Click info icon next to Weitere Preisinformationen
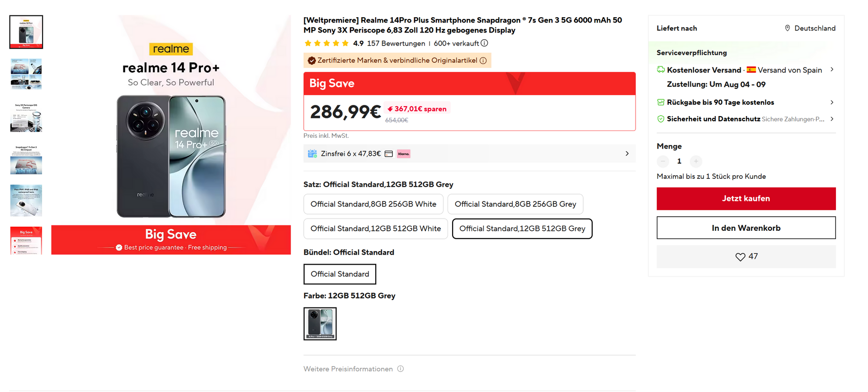The height and width of the screenshot is (392, 868). (401, 369)
